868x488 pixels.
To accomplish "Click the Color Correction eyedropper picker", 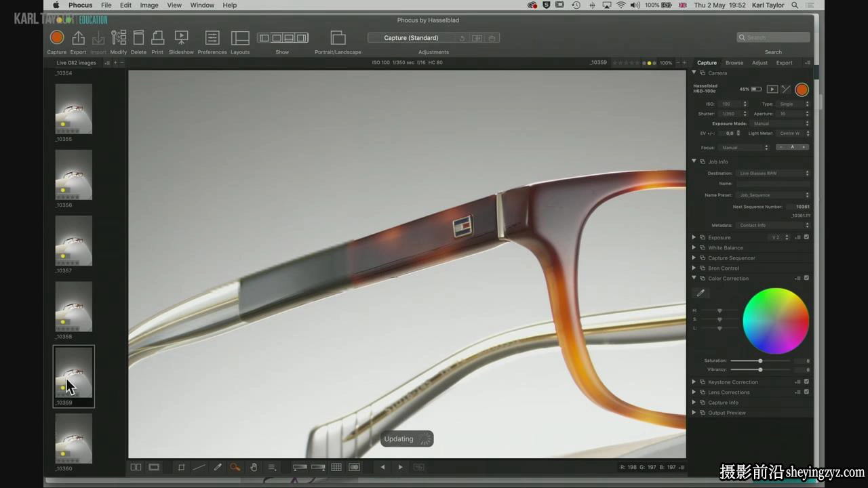I will pyautogui.click(x=701, y=293).
